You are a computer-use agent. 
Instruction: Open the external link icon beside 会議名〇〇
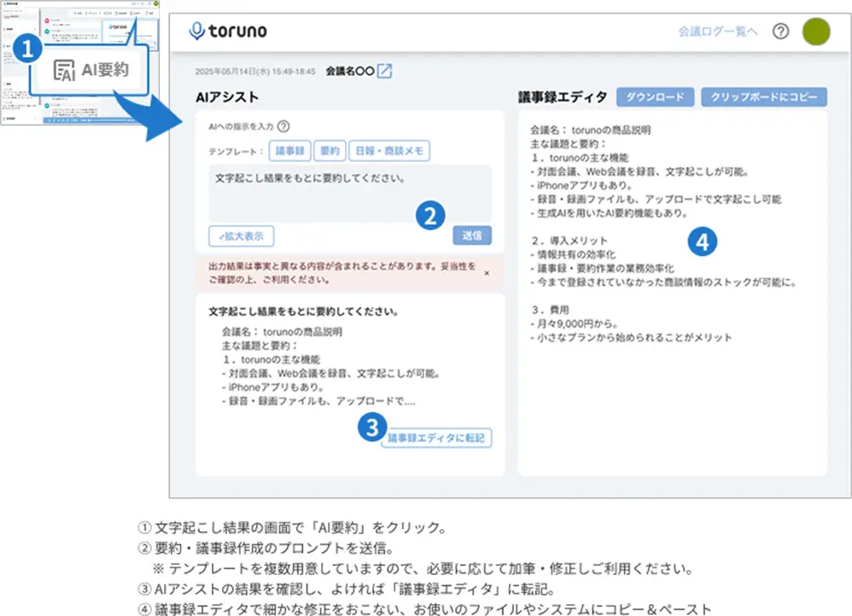[x=385, y=72]
